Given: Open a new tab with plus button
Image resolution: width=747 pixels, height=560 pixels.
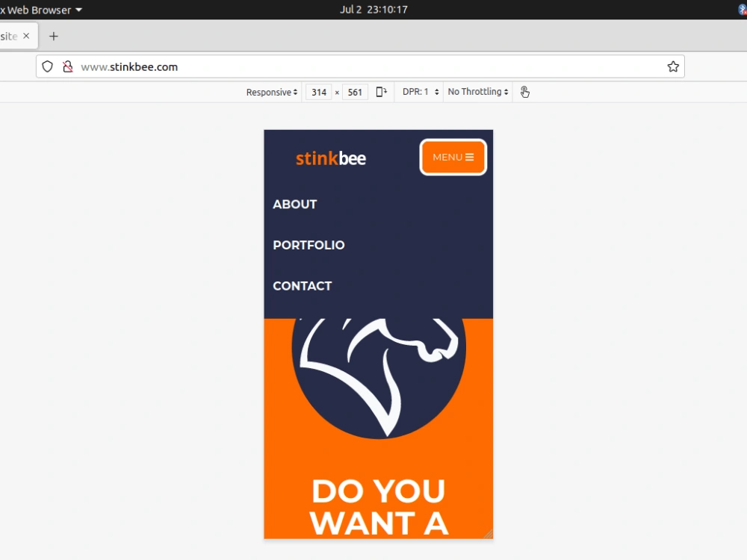Looking at the screenshot, I should 53,36.
